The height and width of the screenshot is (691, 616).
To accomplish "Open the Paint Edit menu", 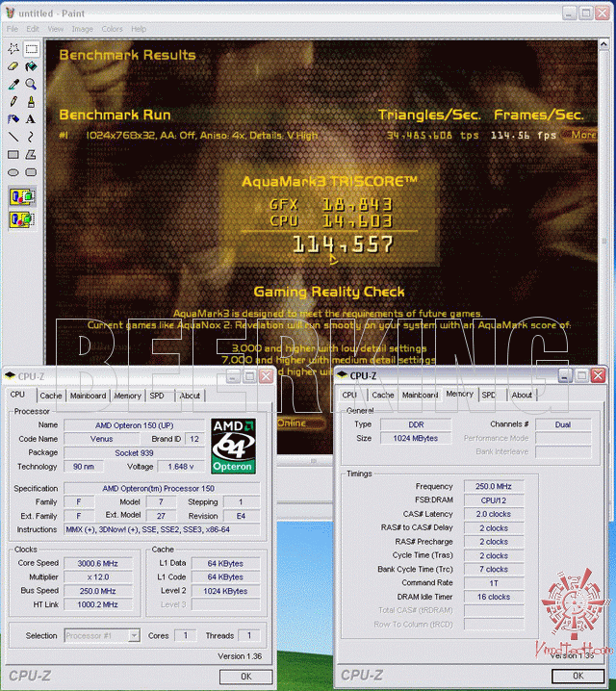I will 33,29.
